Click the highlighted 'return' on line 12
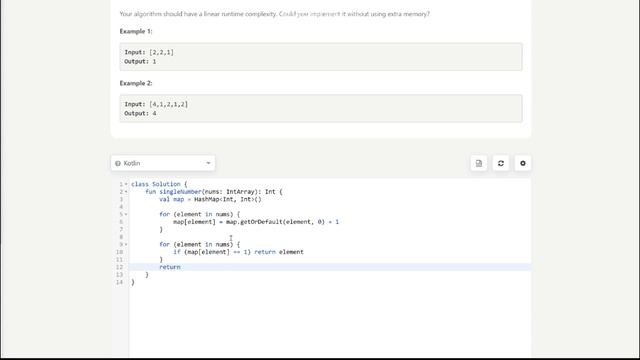Image resolution: width=640 pixels, height=360 pixels. [170, 267]
